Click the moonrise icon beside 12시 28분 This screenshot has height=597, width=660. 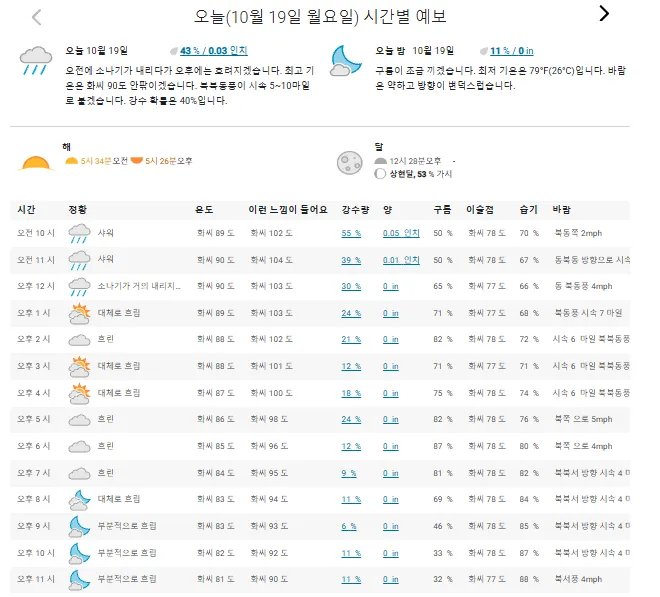click(381, 160)
